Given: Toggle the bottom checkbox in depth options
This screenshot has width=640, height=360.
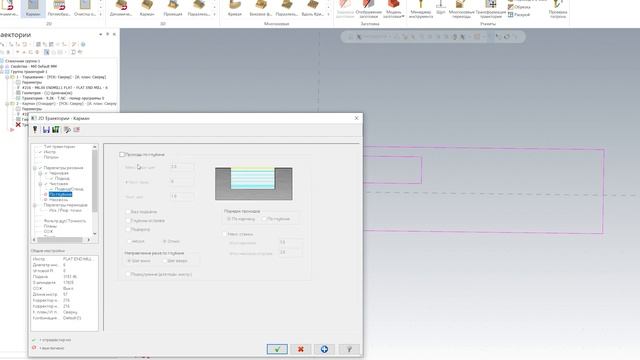Looking at the screenshot, I should (x=128, y=274).
